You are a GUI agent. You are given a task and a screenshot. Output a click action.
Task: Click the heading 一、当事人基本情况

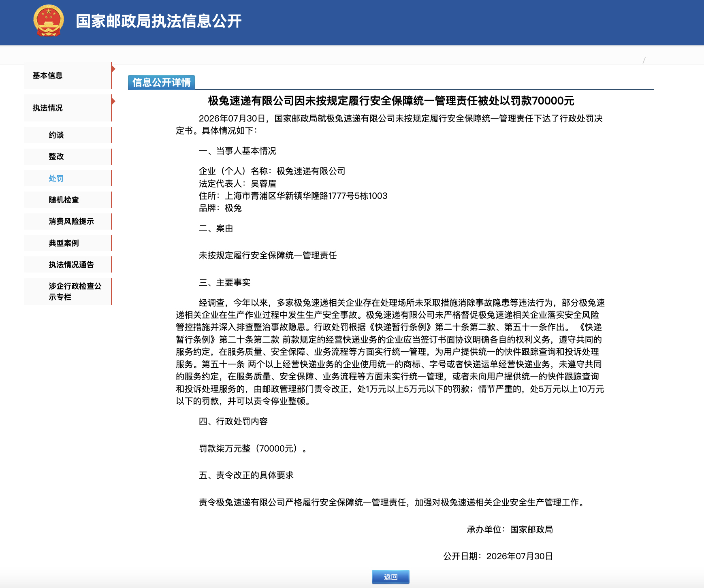tap(237, 151)
